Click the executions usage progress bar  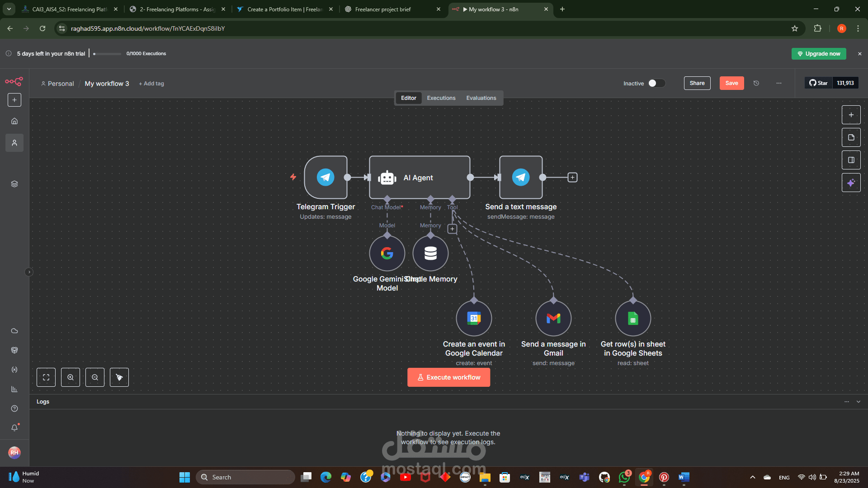pyautogui.click(x=107, y=54)
